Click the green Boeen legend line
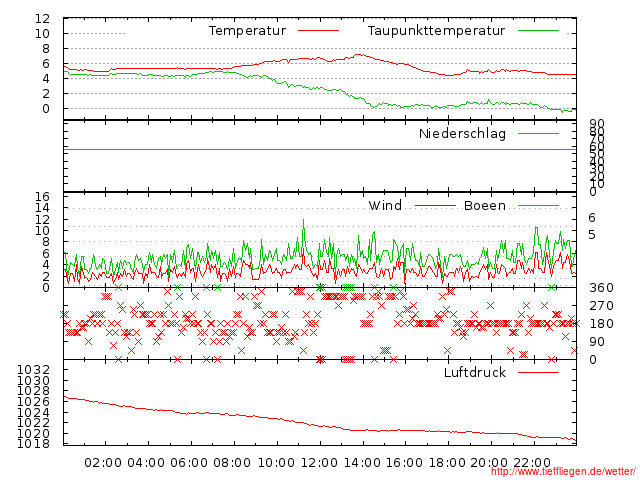The width and height of the screenshot is (640, 480). (x=538, y=206)
